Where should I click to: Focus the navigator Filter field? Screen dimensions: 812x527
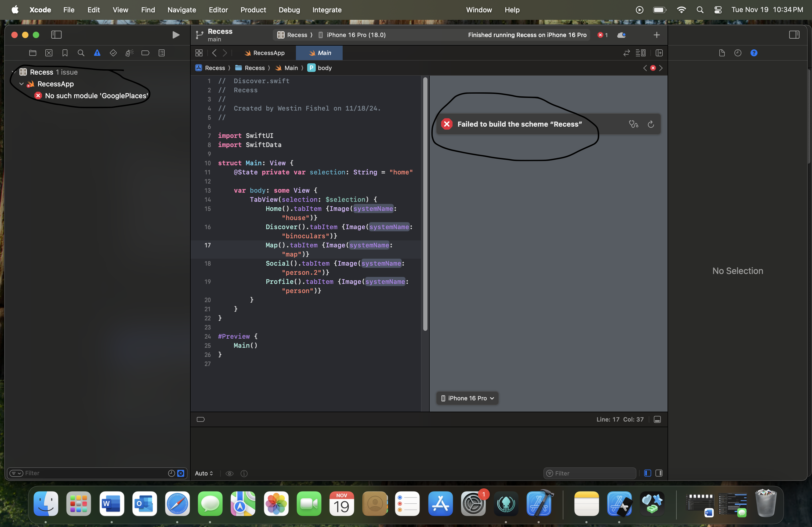97,473
